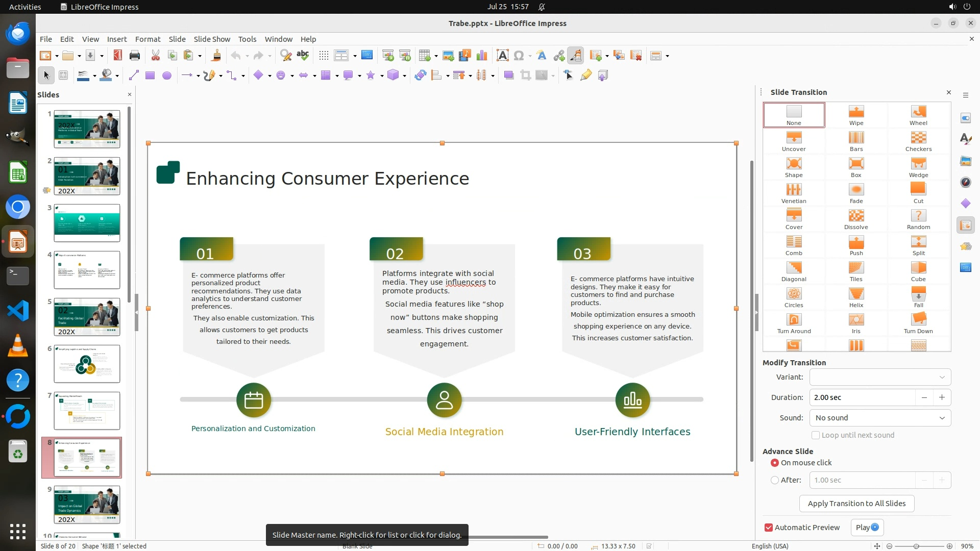This screenshot has width=980, height=551.
Task: Pick the Dissolve transition
Action: 856,219
